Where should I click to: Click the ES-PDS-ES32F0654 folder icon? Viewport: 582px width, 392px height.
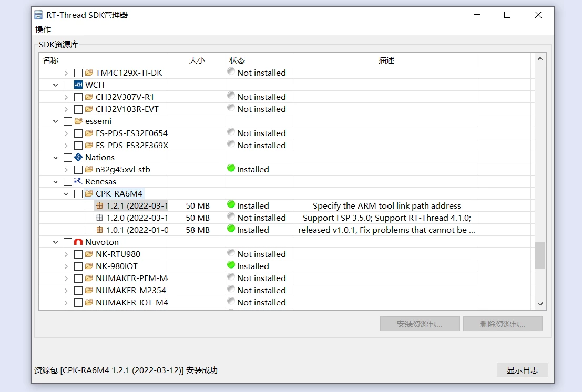click(x=89, y=133)
